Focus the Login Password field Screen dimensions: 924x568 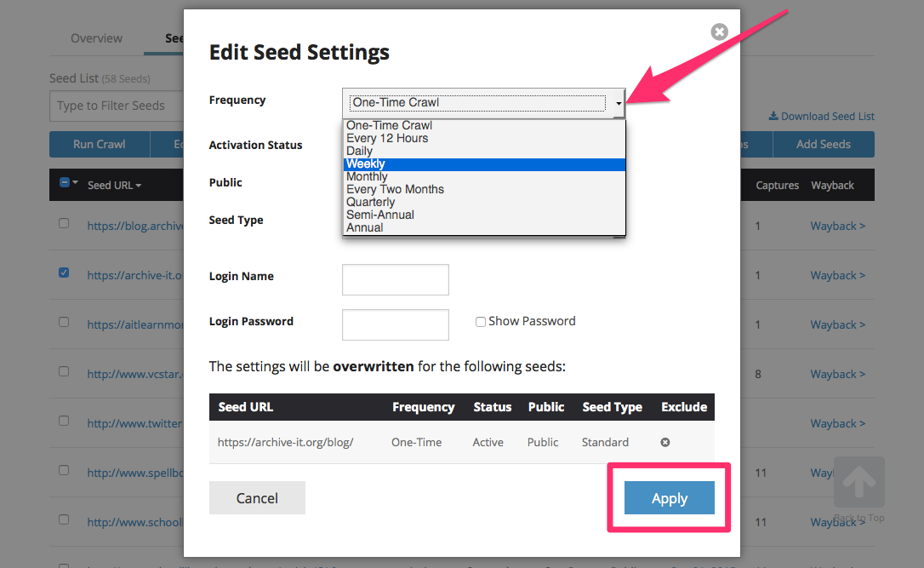point(395,324)
